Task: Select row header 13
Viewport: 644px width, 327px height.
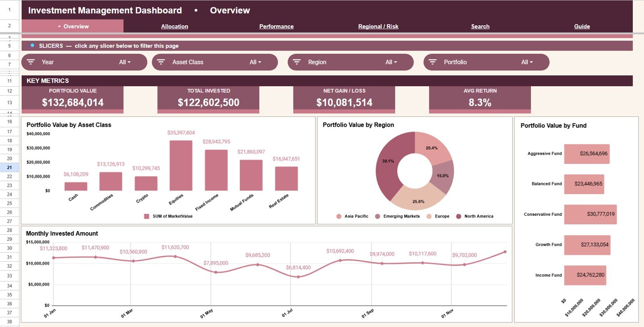Action: tap(9, 102)
